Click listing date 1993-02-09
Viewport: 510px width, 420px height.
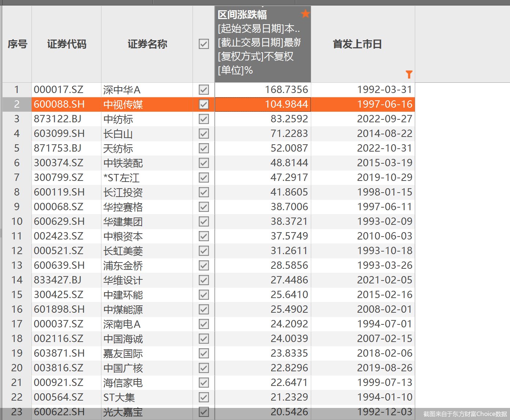pos(385,222)
